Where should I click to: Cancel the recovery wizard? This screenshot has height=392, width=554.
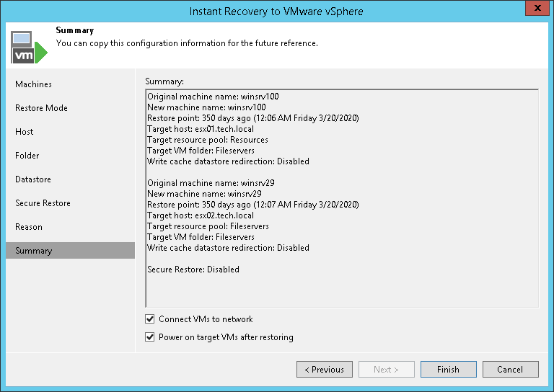[510, 370]
